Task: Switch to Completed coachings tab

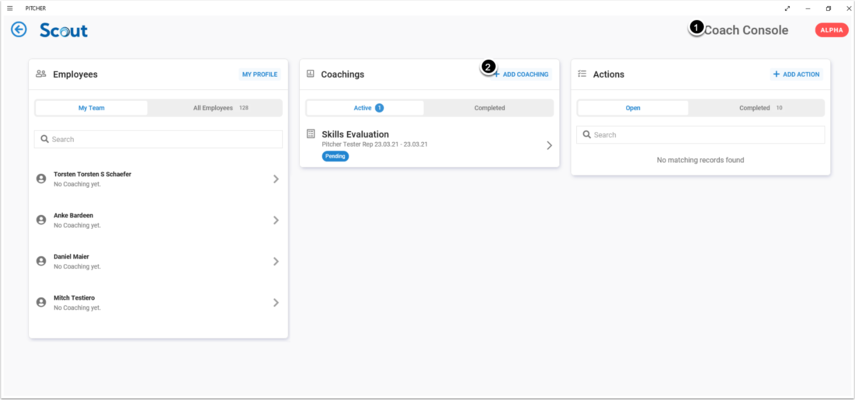Action: point(489,108)
